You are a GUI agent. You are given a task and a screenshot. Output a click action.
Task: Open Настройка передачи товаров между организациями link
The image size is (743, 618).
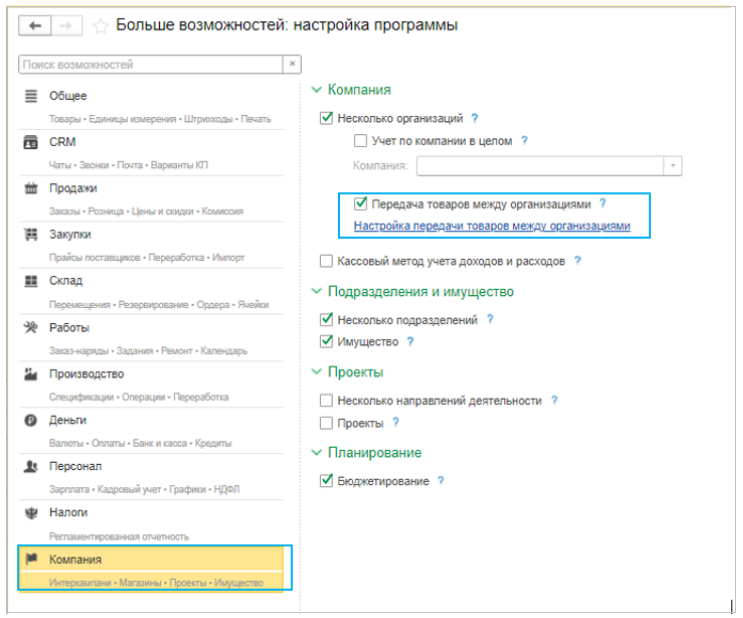[492, 226]
